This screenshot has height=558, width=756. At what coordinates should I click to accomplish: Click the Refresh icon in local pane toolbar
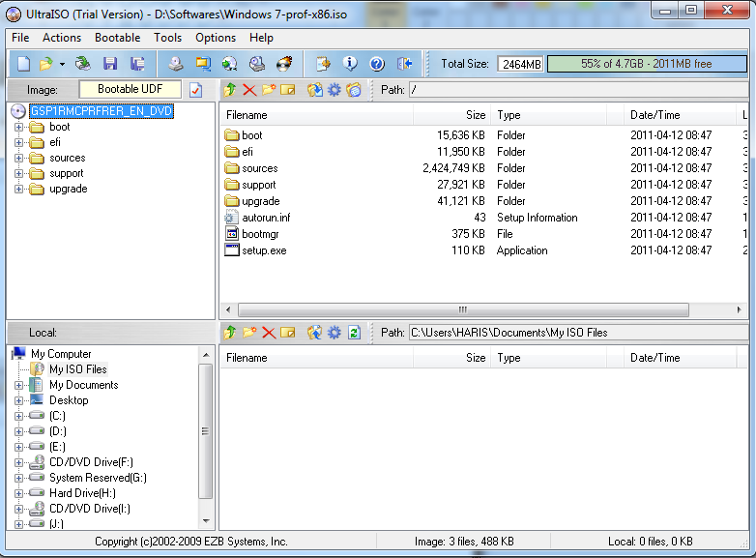click(355, 333)
